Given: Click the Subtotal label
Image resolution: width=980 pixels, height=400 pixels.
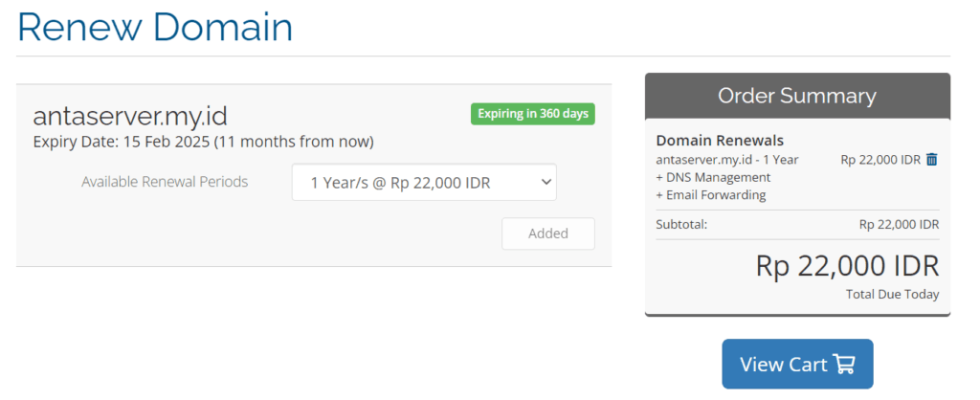Looking at the screenshot, I should coord(681,224).
